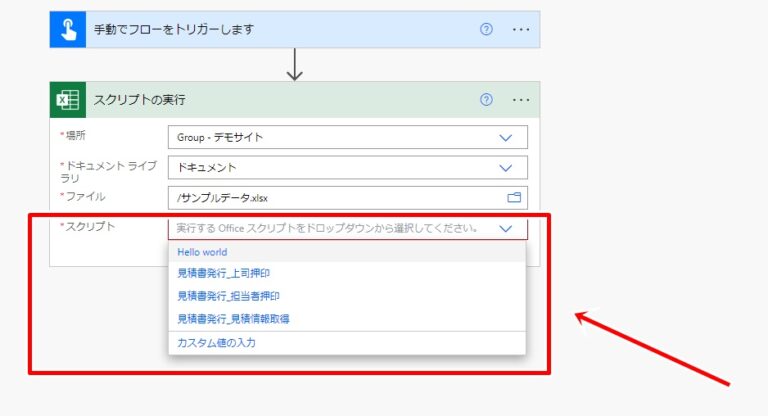The height and width of the screenshot is (416, 768).
Task: Click the ドキュメント ライブラリ field label
Action: pos(109,171)
